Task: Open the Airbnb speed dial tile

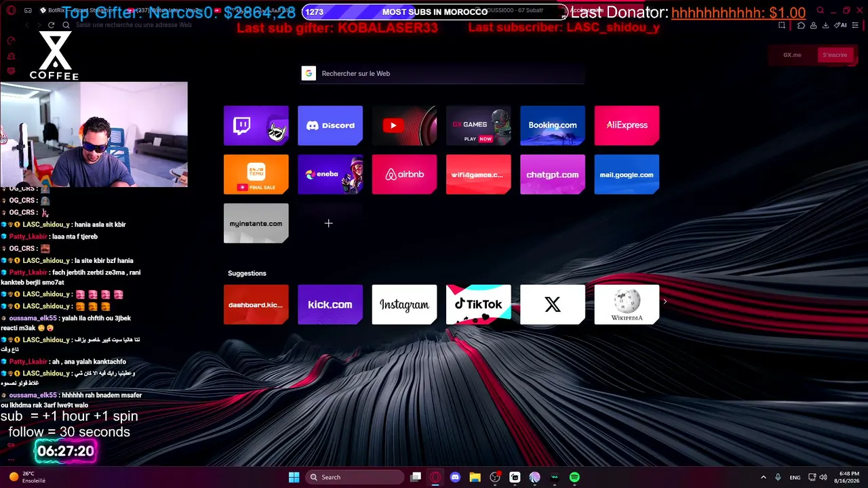Action: 404,174
